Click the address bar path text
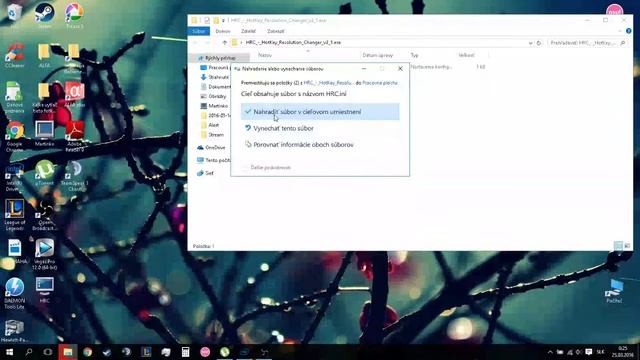The height and width of the screenshot is (360, 640). [x=293, y=42]
